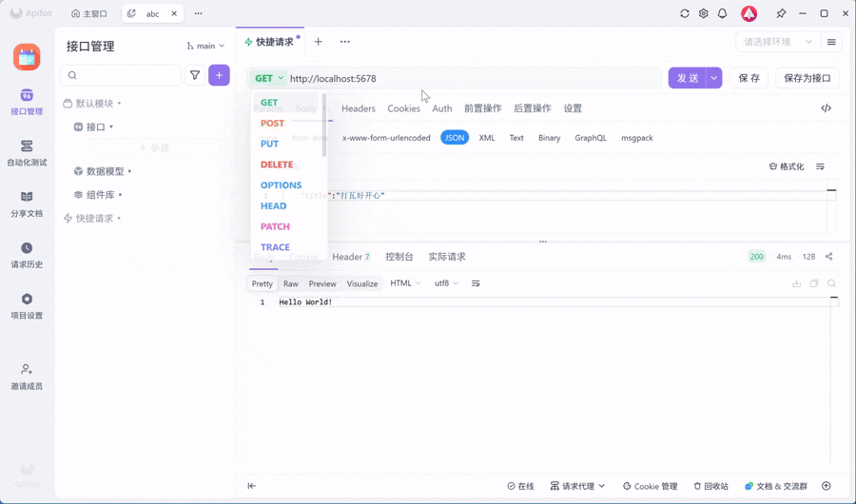Select Text body type
Image resolution: width=856 pixels, height=504 pixels.
(x=516, y=138)
